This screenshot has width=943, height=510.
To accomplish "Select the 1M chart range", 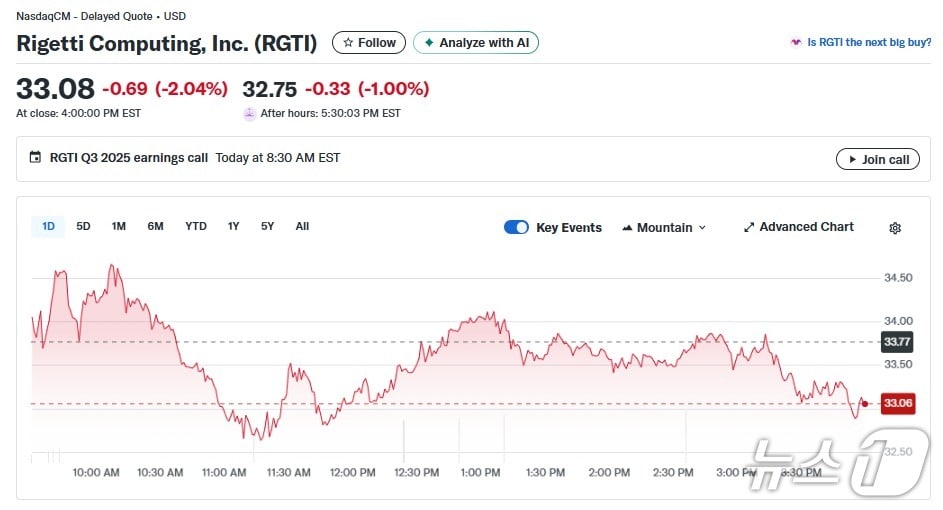I will (x=118, y=226).
